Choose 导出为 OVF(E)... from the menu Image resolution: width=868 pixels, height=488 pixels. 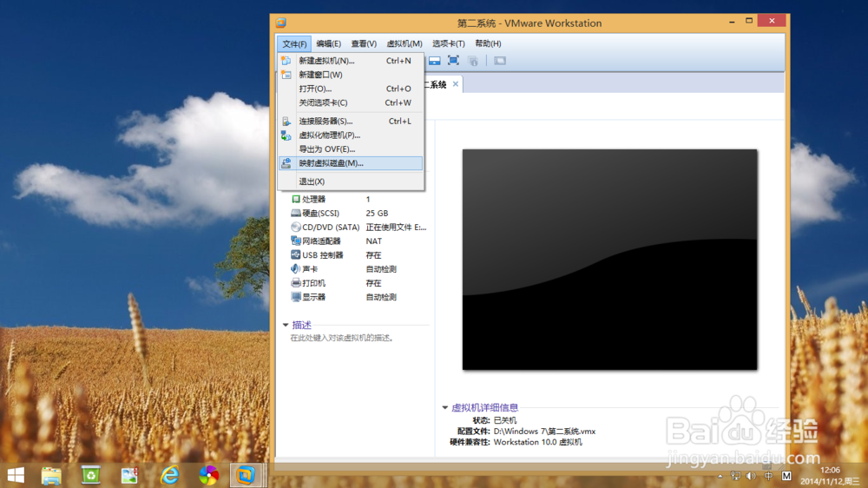pos(351,149)
